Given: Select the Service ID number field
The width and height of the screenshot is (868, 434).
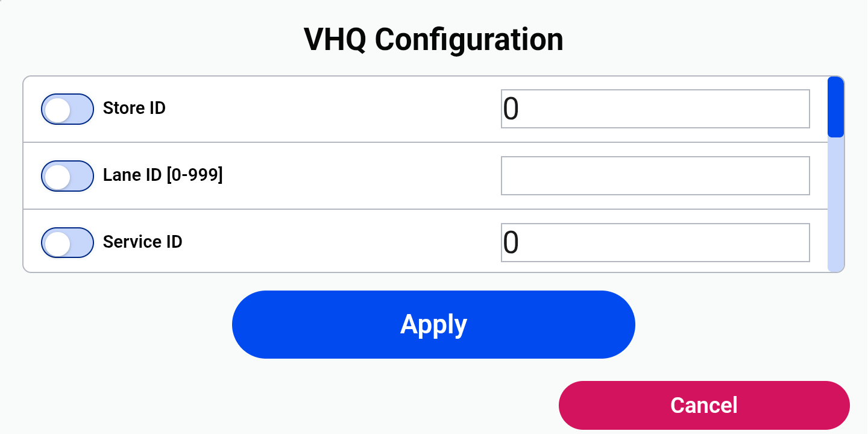Looking at the screenshot, I should tap(655, 243).
